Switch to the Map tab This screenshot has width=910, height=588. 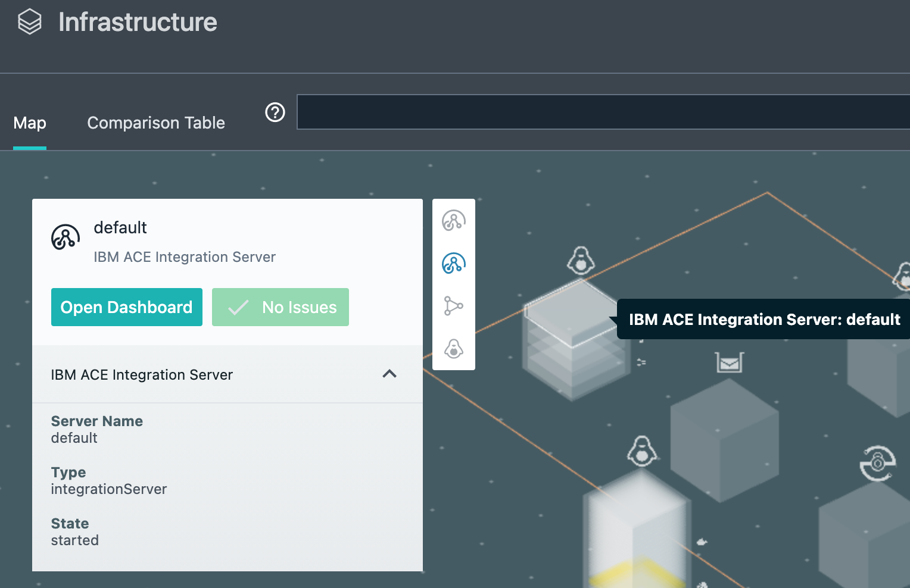pyautogui.click(x=30, y=123)
